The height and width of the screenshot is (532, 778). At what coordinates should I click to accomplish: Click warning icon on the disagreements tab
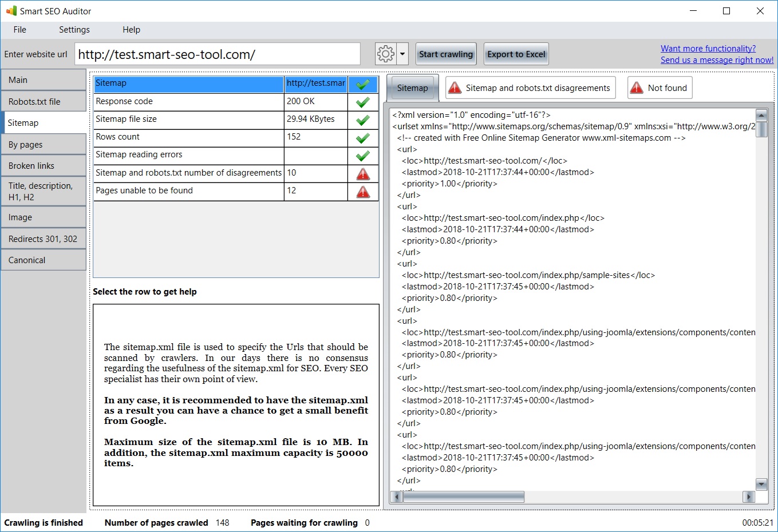coord(455,88)
